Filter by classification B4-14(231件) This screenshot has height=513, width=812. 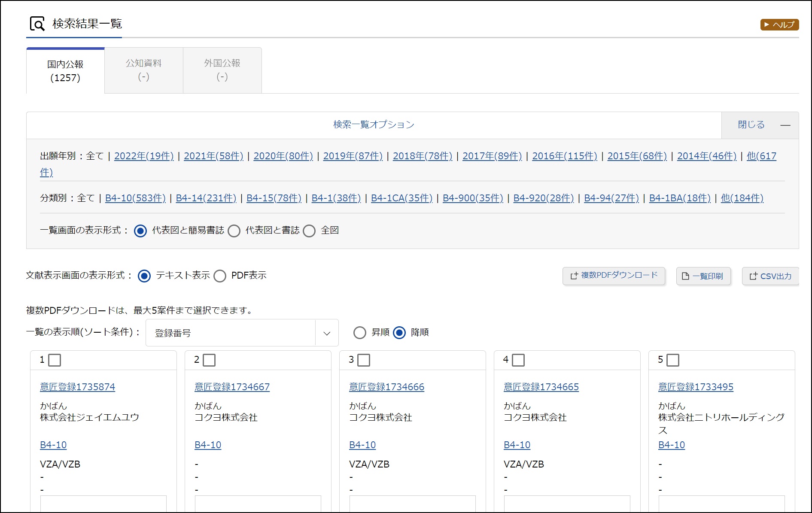206,198
